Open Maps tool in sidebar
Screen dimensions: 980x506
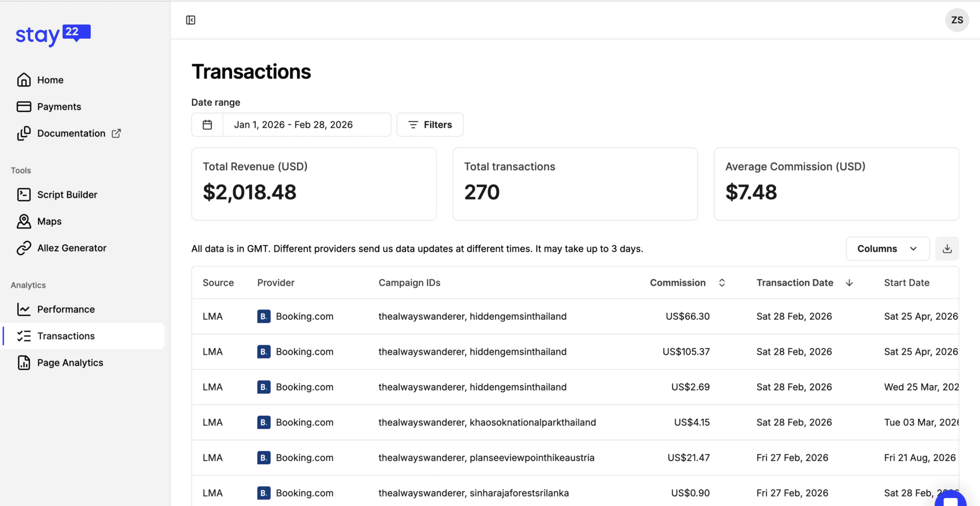click(49, 221)
